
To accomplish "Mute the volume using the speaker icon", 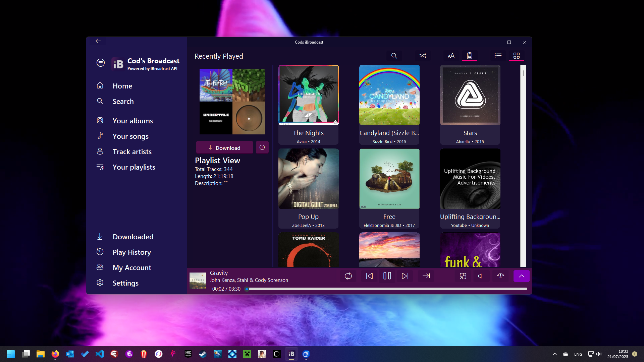I will click(x=480, y=276).
